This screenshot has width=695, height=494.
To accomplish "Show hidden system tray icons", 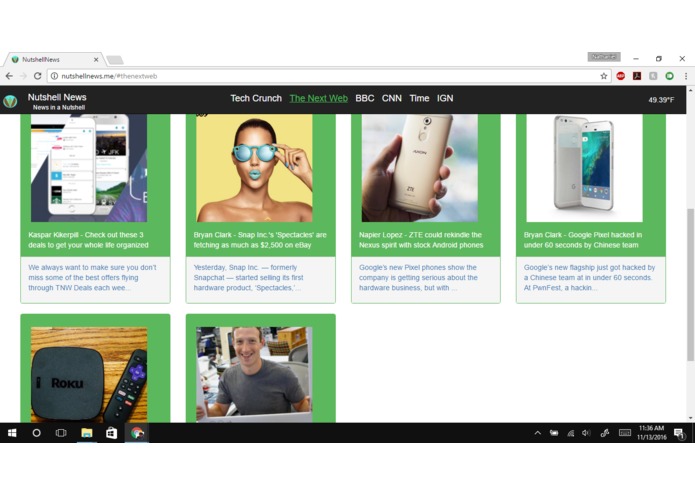I will 537,433.
